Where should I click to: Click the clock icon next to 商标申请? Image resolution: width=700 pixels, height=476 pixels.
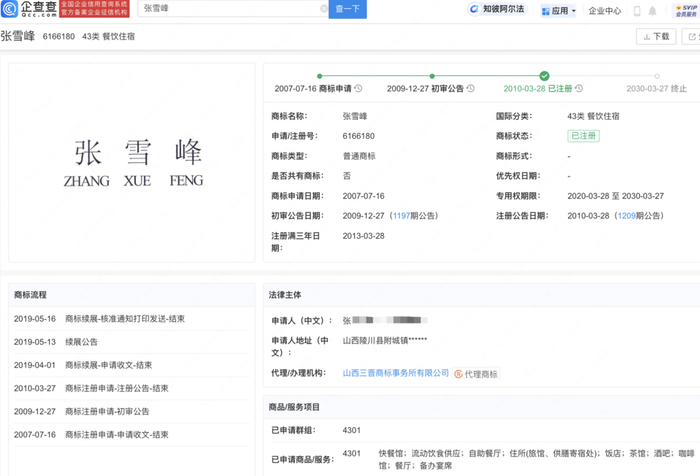point(359,89)
